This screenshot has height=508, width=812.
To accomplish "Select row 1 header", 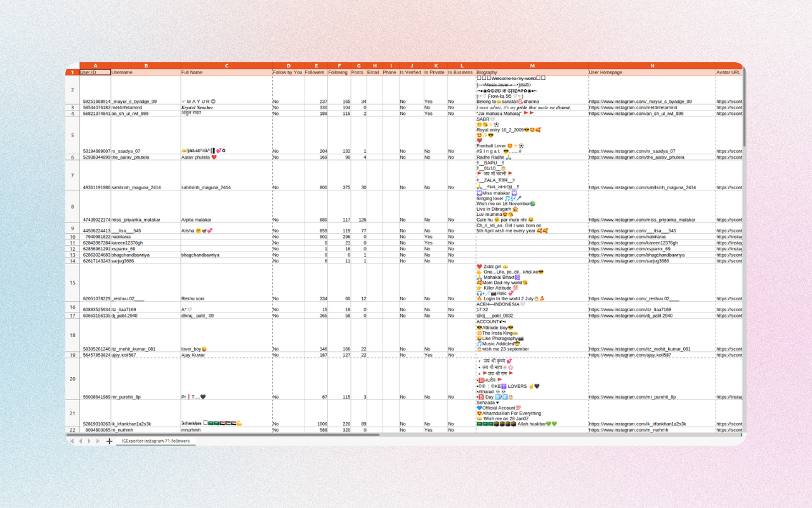I will [72, 72].
